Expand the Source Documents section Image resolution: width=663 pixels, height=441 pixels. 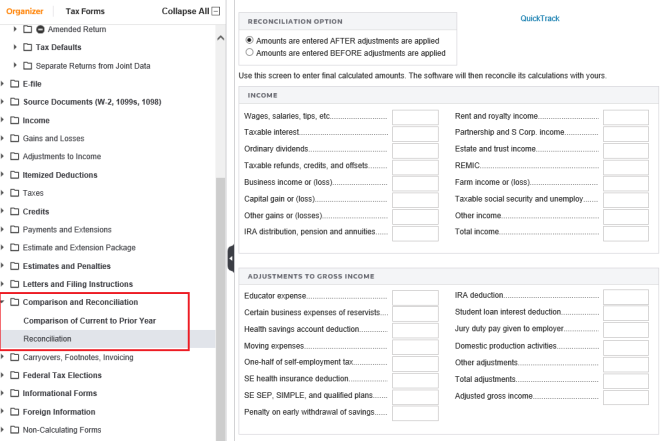[3, 102]
